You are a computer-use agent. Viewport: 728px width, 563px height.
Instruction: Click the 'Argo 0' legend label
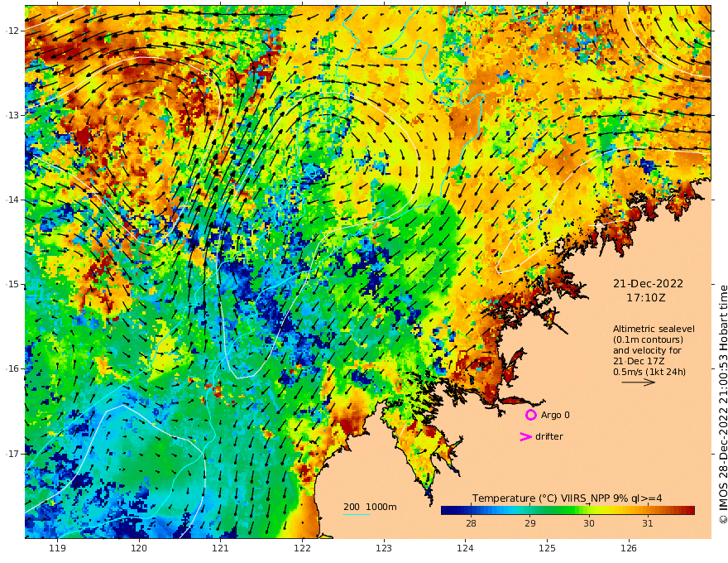(x=555, y=415)
